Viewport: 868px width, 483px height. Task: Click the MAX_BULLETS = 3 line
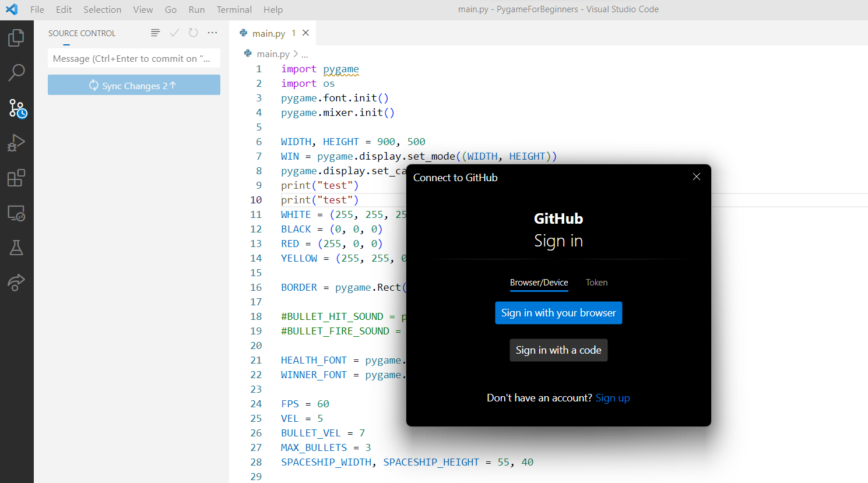point(326,447)
